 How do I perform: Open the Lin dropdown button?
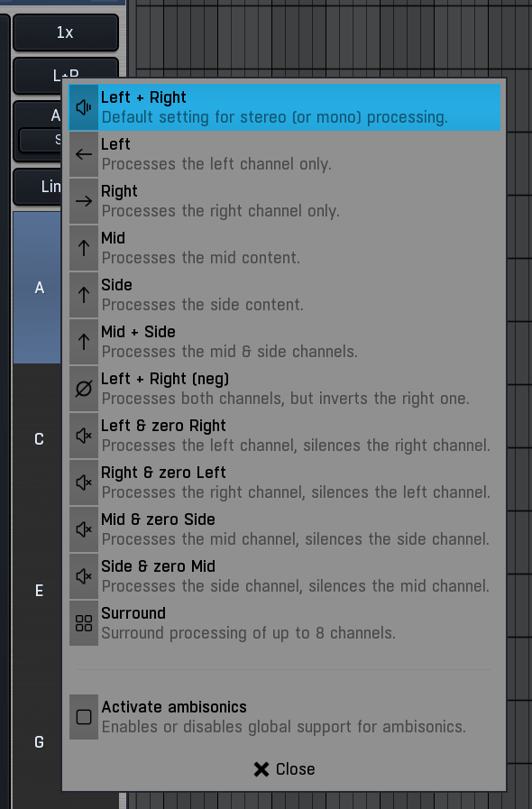pyautogui.click(x=37, y=187)
